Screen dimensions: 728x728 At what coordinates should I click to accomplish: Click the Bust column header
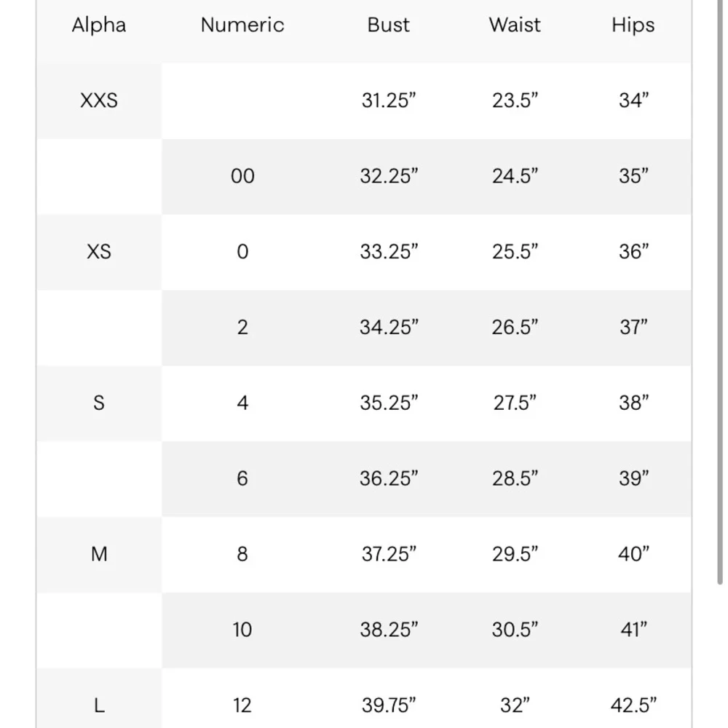pos(389,25)
